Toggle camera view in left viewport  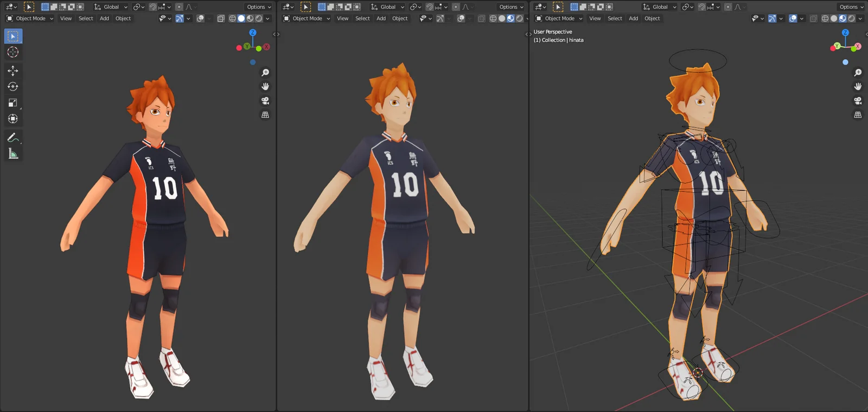coord(265,101)
